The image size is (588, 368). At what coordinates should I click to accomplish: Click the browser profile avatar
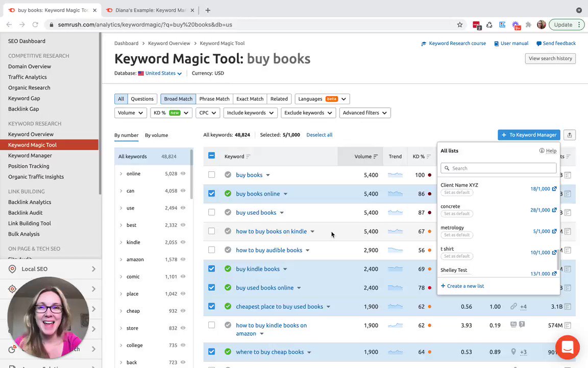(541, 25)
